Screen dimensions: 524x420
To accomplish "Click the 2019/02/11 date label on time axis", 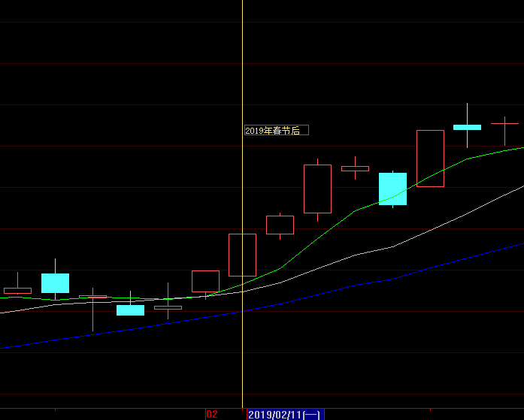I will [x=285, y=414].
